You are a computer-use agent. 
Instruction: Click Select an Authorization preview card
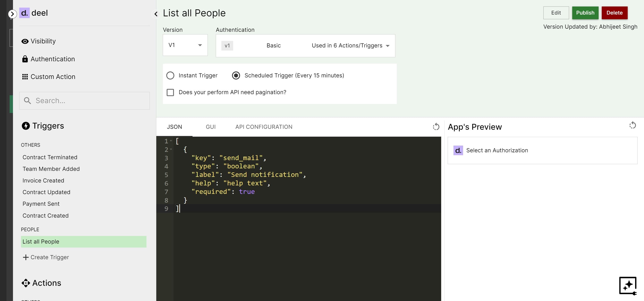(542, 150)
